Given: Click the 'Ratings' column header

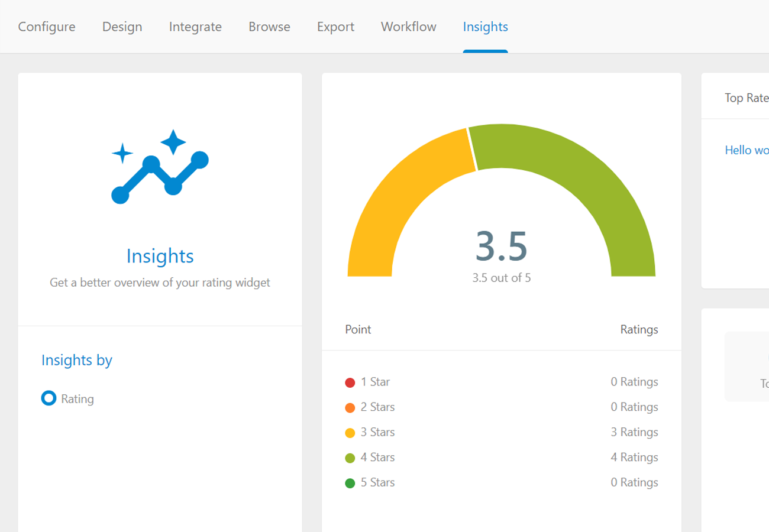Looking at the screenshot, I should coord(639,329).
